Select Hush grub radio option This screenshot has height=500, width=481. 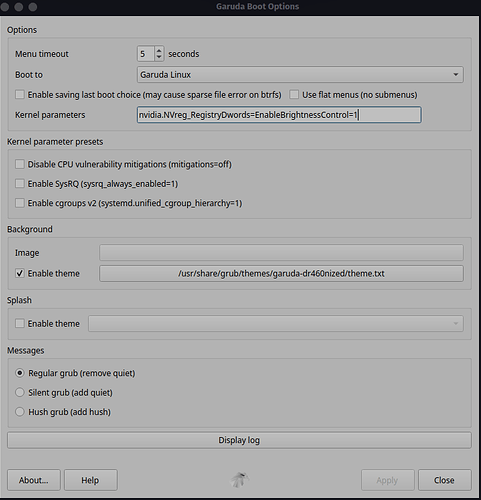(20, 412)
